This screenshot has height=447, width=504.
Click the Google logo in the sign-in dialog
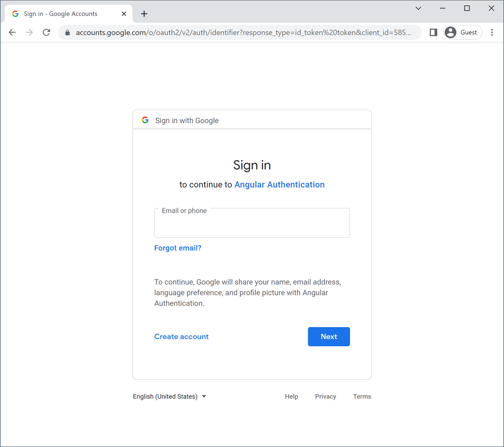pyautogui.click(x=145, y=120)
